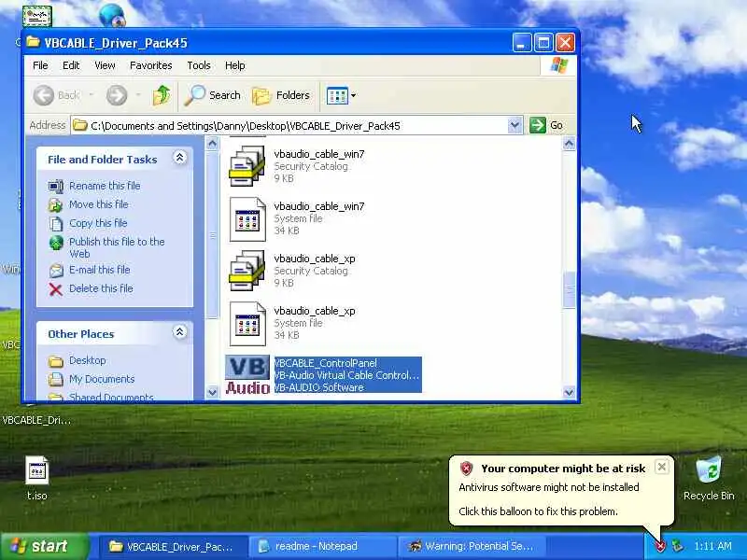Click the folder icon in window title bar
Viewport: 747px width, 560px height.
pos(33,42)
